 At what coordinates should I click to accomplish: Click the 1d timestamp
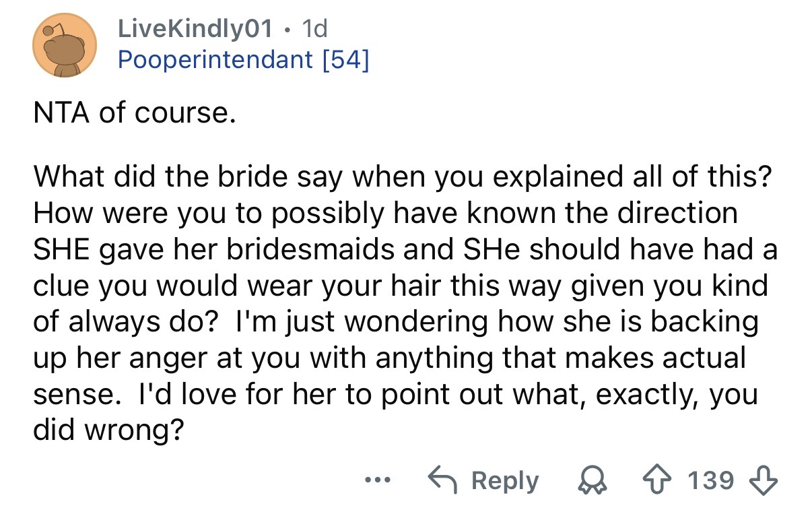(x=314, y=28)
